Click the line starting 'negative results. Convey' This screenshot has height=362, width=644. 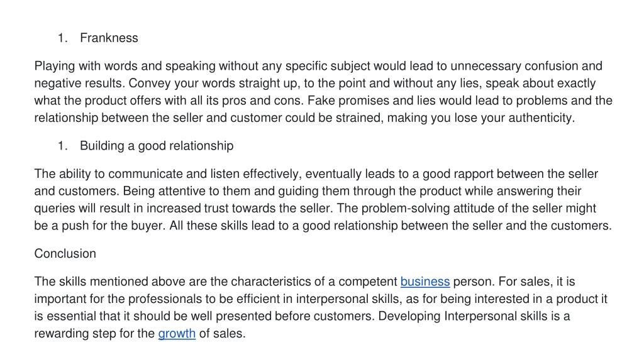(315, 84)
